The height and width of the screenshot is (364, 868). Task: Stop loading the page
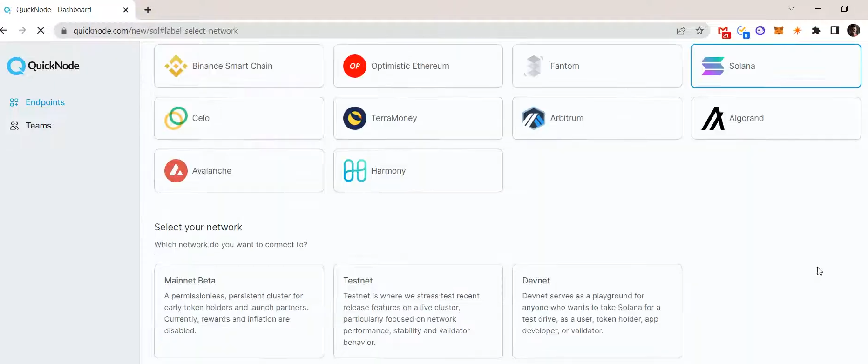click(x=41, y=31)
